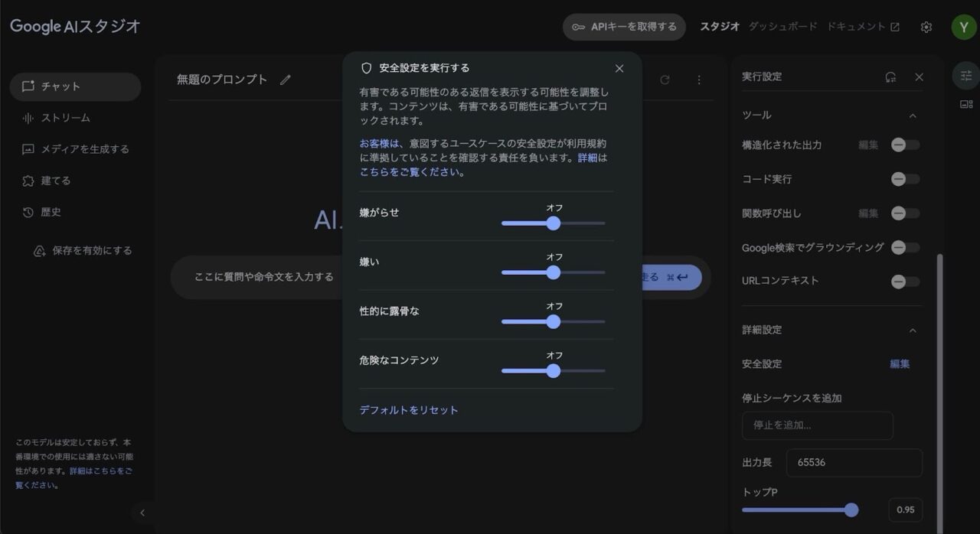Enable Google検索でグラウンディング switch
The width and height of the screenshot is (980, 534).
click(x=906, y=247)
